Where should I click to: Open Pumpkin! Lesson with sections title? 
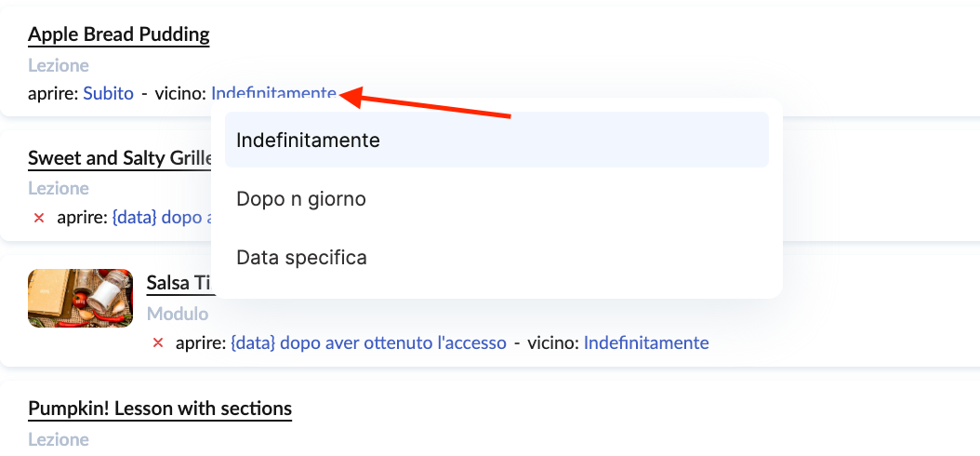(160, 409)
